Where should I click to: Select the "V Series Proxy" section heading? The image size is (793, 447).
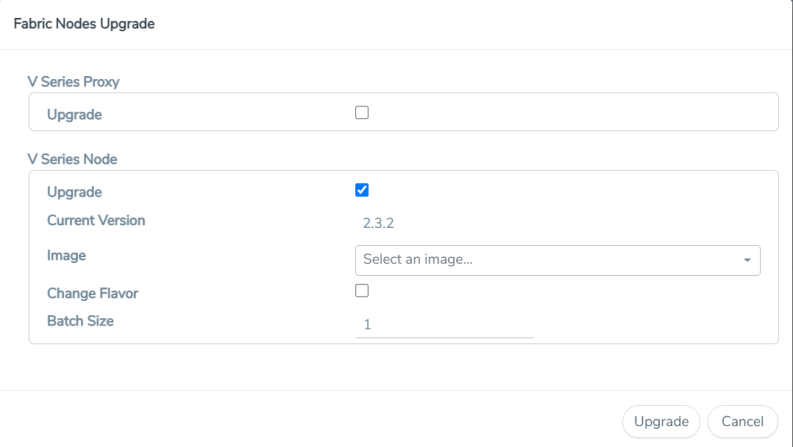point(74,81)
